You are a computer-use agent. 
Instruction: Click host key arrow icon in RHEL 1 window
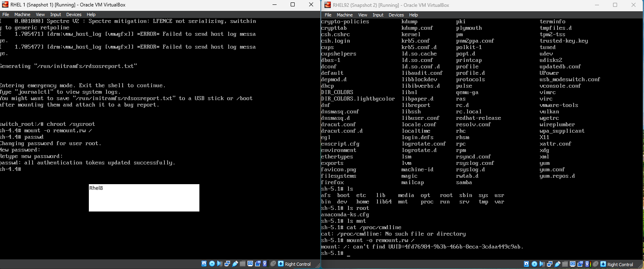click(281, 263)
